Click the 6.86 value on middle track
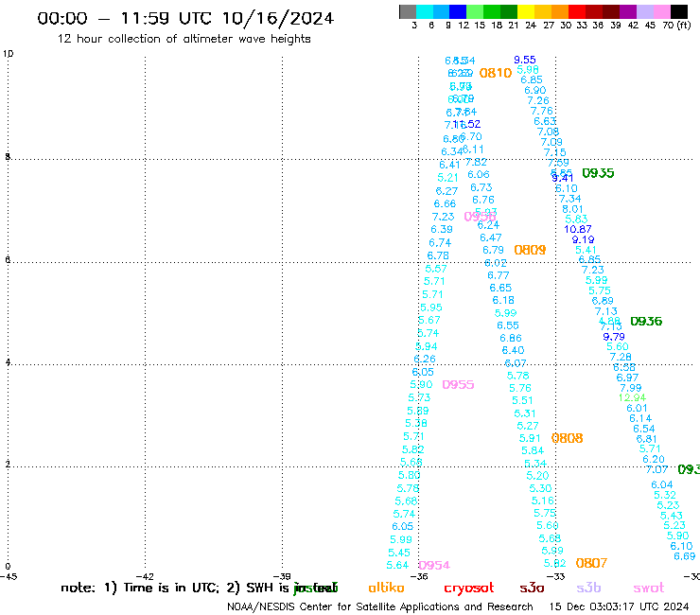700x615 pixels. click(x=511, y=338)
